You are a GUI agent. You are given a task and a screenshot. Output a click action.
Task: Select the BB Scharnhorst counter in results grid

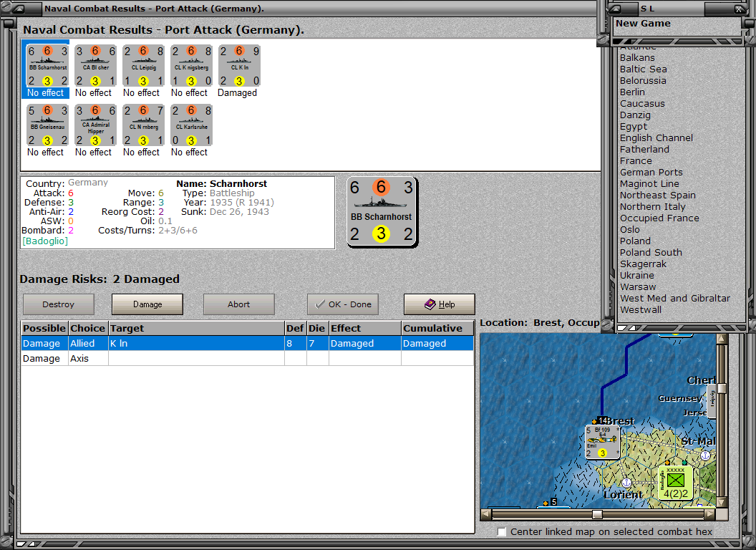pos(47,66)
